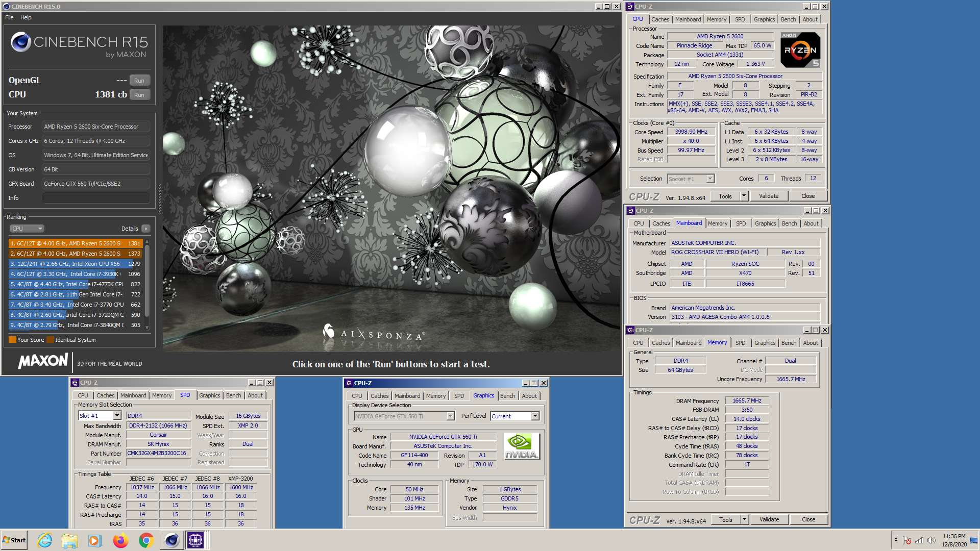
Task: Click CPU-Z icon in Memory window title bar
Action: coord(631,330)
